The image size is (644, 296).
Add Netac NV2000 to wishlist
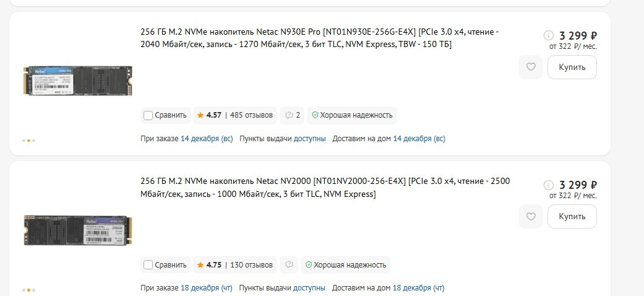[530, 217]
